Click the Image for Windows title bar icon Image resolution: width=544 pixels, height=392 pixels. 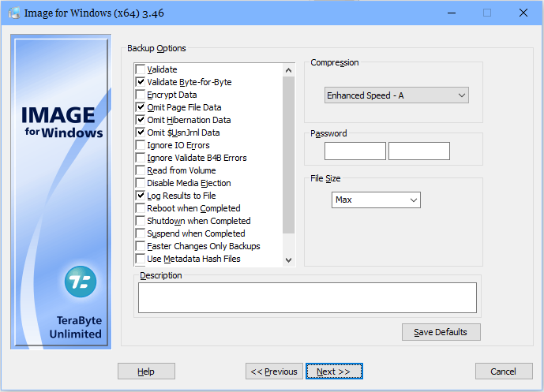pos(14,13)
